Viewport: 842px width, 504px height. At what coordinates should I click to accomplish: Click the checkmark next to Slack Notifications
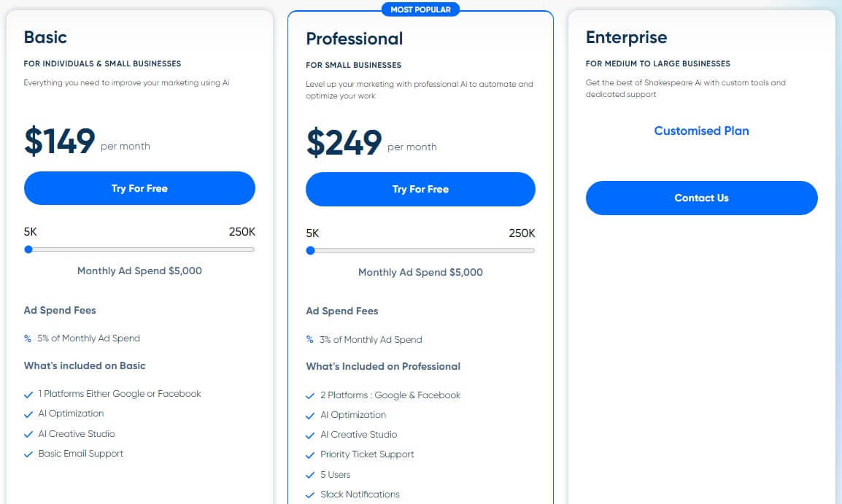pos(310,495)
